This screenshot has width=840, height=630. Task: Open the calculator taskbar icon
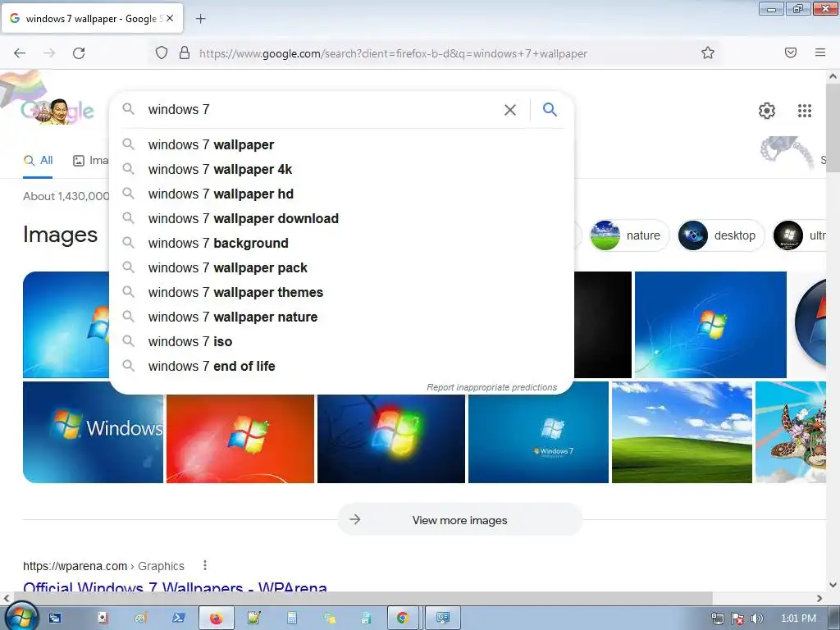[292, 619]
